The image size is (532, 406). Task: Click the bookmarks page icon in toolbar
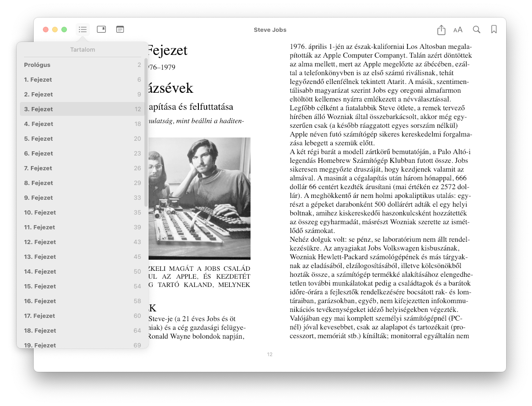pos(102,29)
